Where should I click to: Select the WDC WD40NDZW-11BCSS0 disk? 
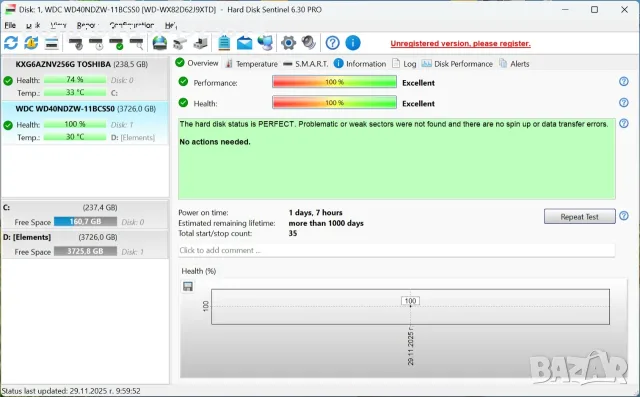click(x=85, y=123)
